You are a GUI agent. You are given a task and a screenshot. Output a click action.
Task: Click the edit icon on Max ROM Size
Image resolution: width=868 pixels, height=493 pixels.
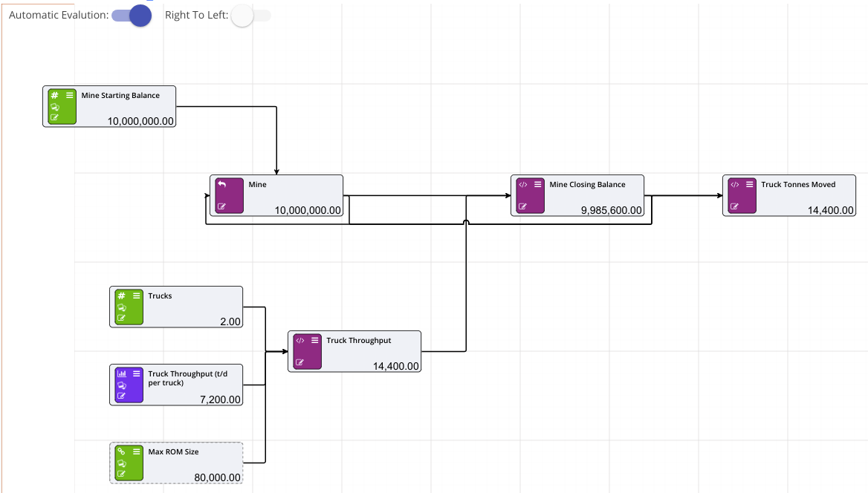point(121,474)
